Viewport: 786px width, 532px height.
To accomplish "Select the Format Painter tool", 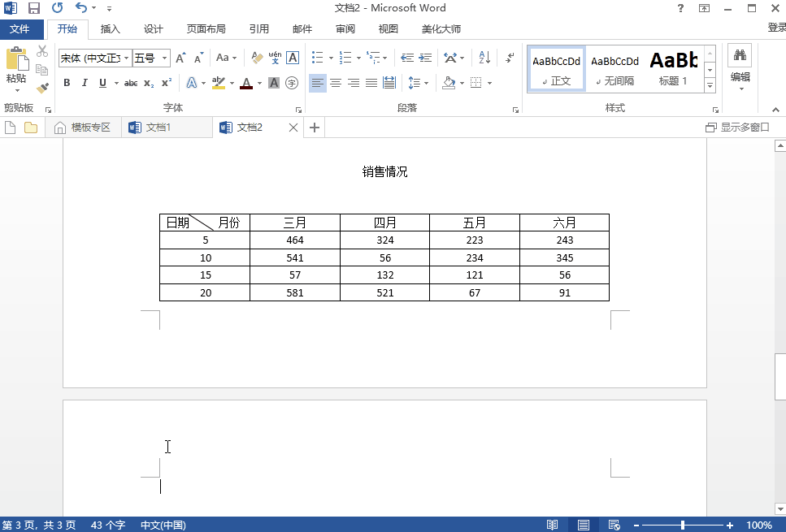I will click(41, 87).
